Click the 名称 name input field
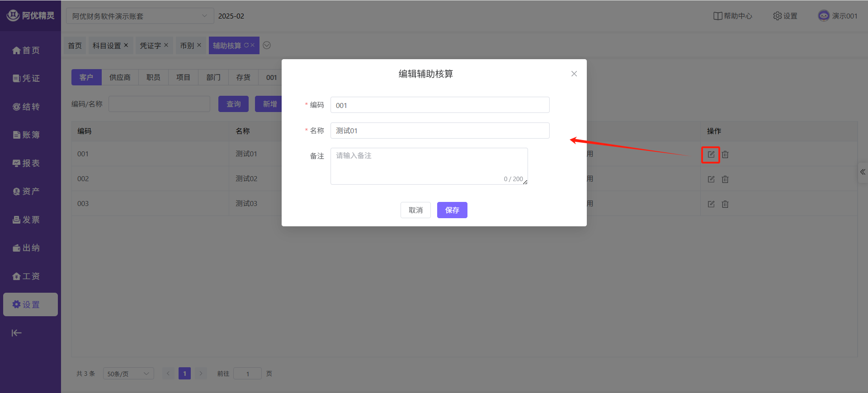 pyautogui.click(x=439, y=131)
